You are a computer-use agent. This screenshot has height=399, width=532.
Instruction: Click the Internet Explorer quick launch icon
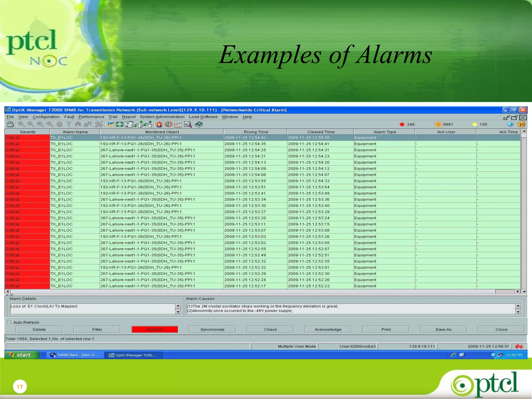pyautogui.click(x=454, y=355)
